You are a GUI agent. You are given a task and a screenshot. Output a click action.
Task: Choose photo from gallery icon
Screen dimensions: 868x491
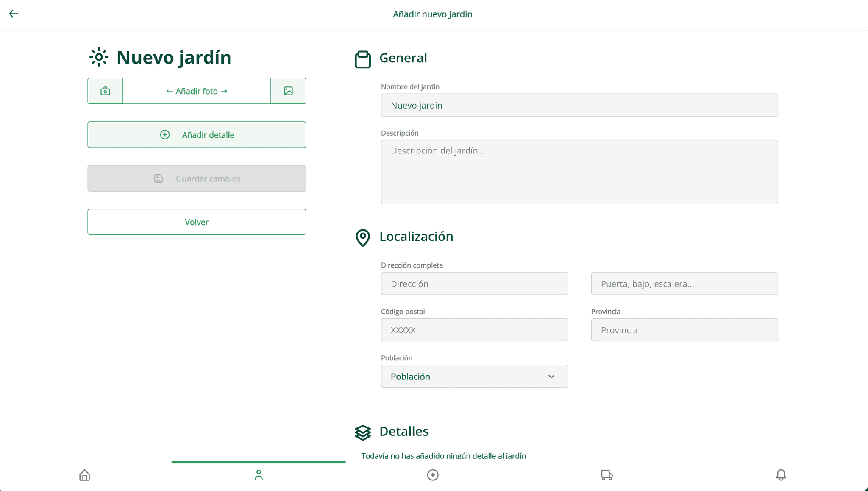coord(288,91)
